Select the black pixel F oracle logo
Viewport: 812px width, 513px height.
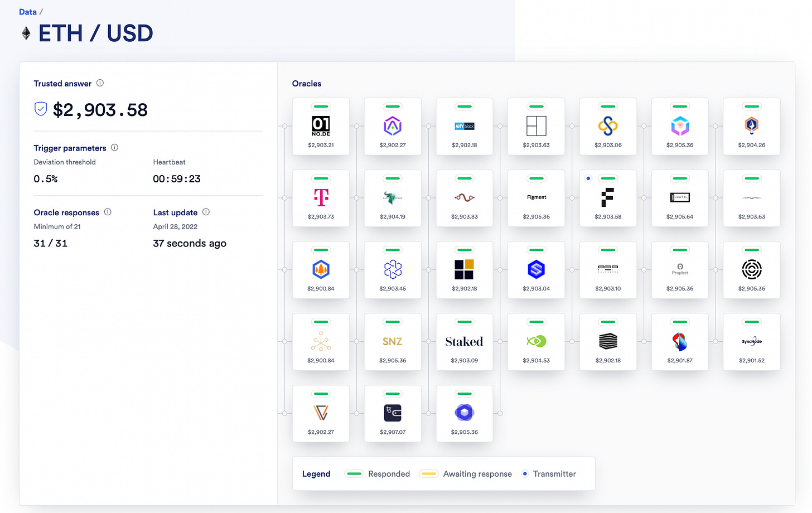tap(608, 197)
